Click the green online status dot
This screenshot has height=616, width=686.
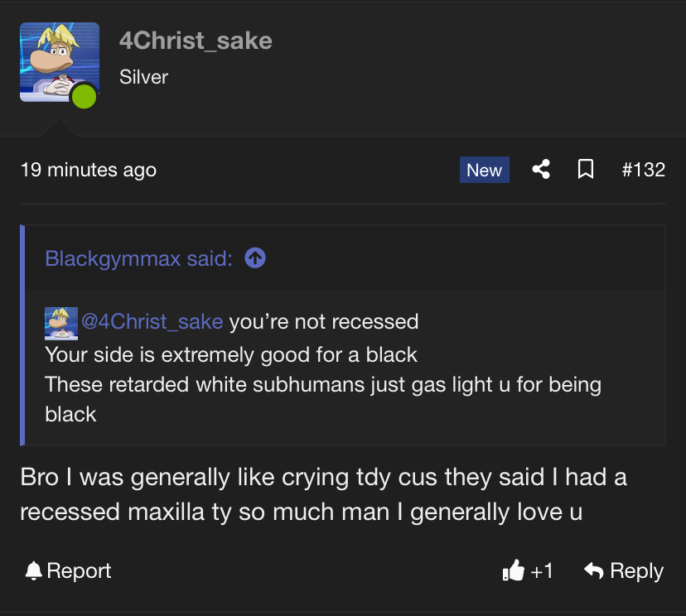(84, 96)
